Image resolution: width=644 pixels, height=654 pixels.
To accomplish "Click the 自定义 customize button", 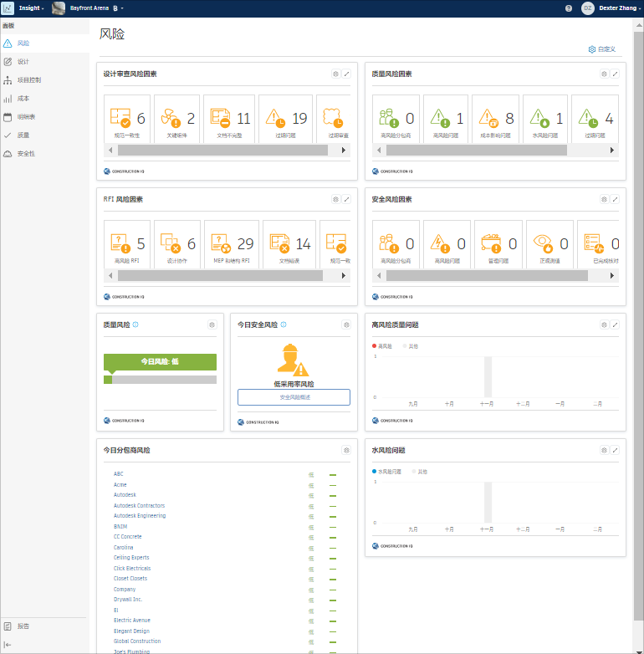I will pos(602,49).
